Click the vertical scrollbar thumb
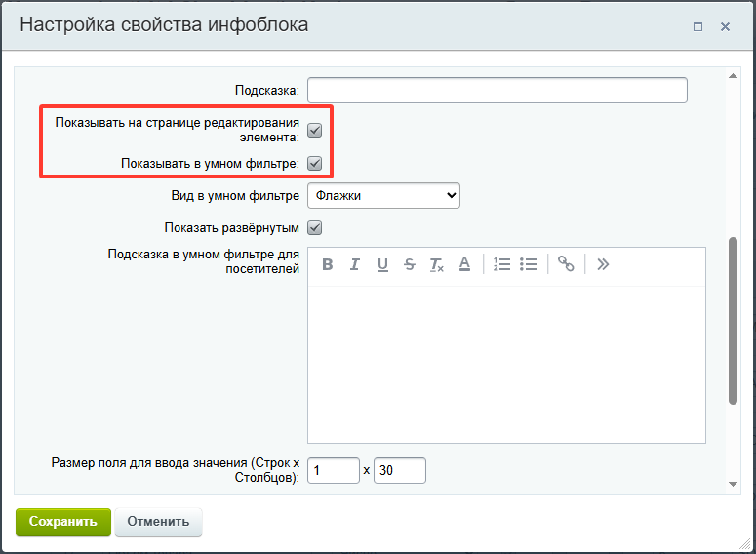Viewport: 756px width, 554px height. tap(733, 321)
